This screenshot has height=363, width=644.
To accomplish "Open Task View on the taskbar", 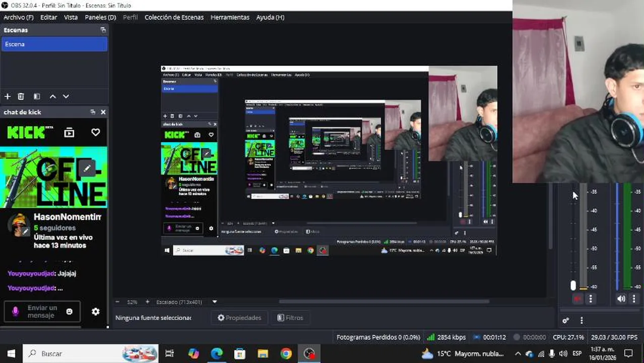I will [x=170, y=353].
